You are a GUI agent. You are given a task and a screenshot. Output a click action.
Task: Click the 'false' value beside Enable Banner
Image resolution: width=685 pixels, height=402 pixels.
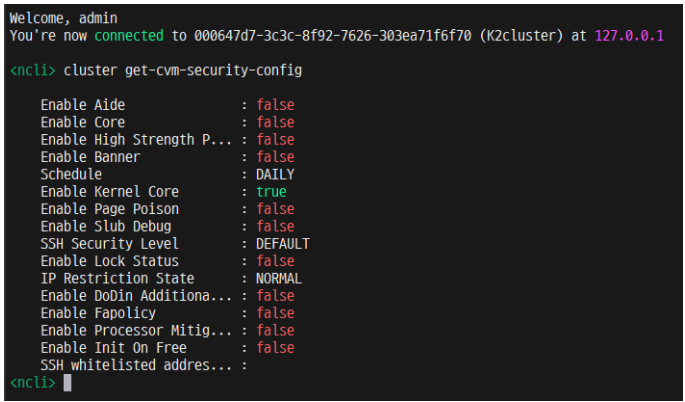click(x=275, y=157)
